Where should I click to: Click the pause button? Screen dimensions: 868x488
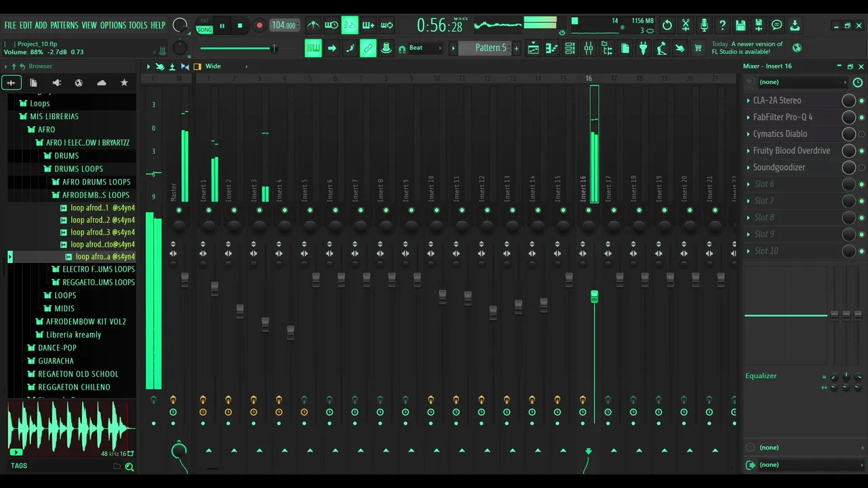(222, 26)
